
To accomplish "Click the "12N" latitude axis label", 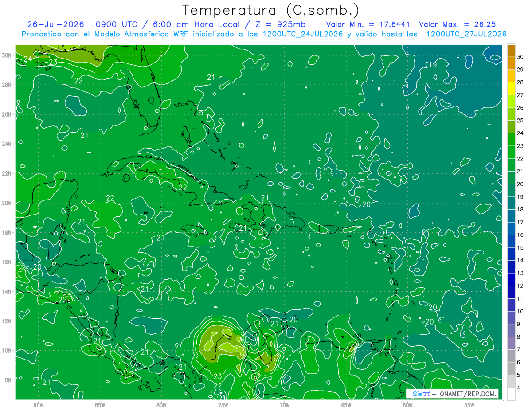I will [6, 321].
